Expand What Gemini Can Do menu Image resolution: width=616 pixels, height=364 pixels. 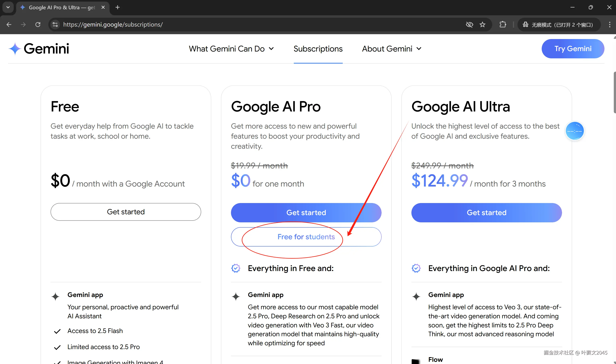pyautogui.click(x=231, y=49)
